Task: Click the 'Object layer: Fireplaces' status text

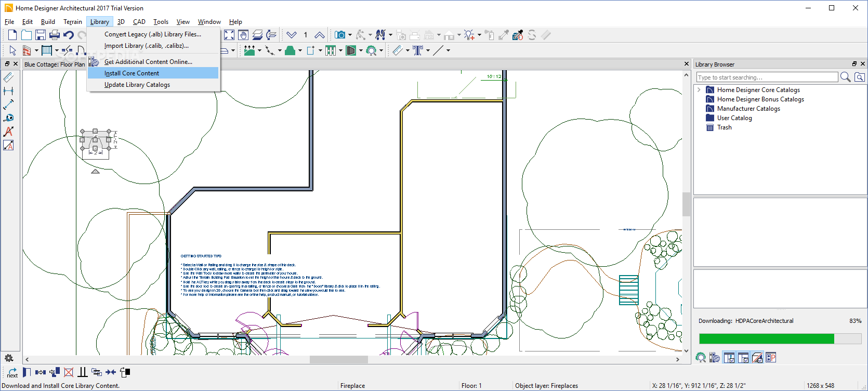Action: point(546,386)
